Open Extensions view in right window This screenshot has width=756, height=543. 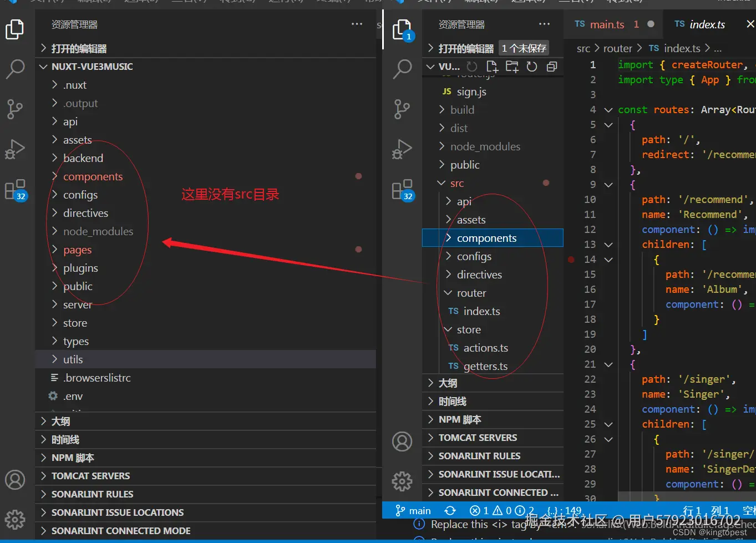click(403, 190)
